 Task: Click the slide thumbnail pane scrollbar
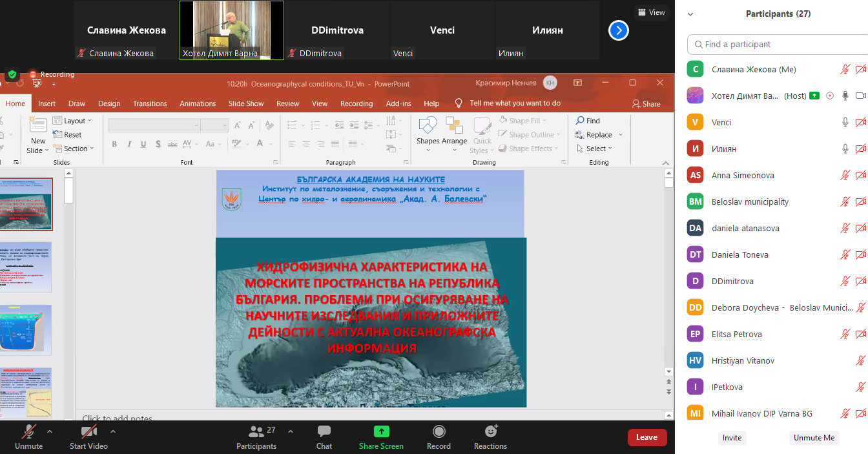click(x=68, y=294)
